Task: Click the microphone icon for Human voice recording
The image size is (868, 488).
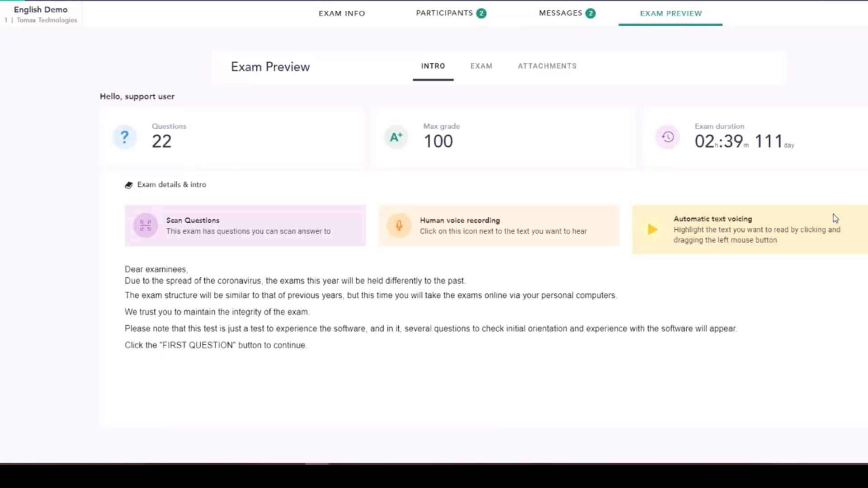Action: (x=398, y=225)
